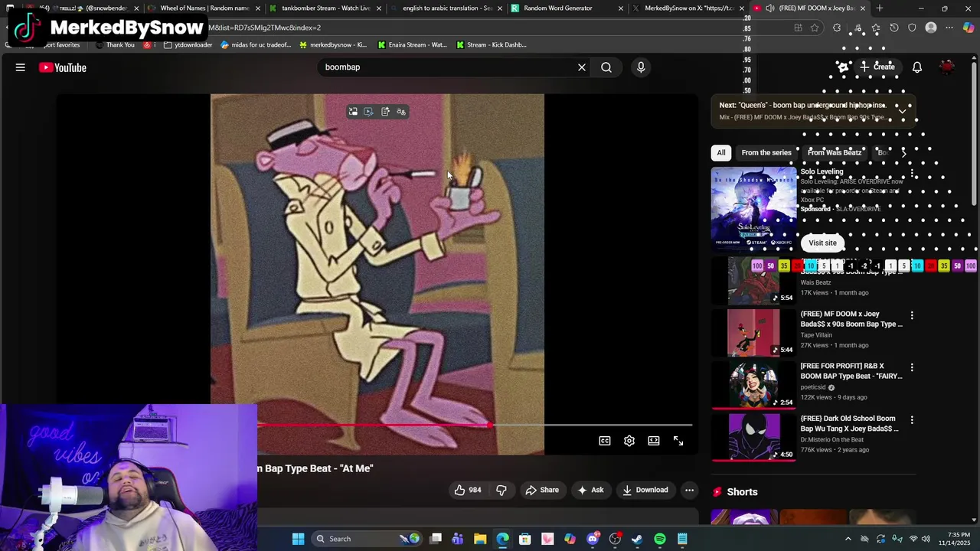Click the Visit site ad button

tap(822, 243)
